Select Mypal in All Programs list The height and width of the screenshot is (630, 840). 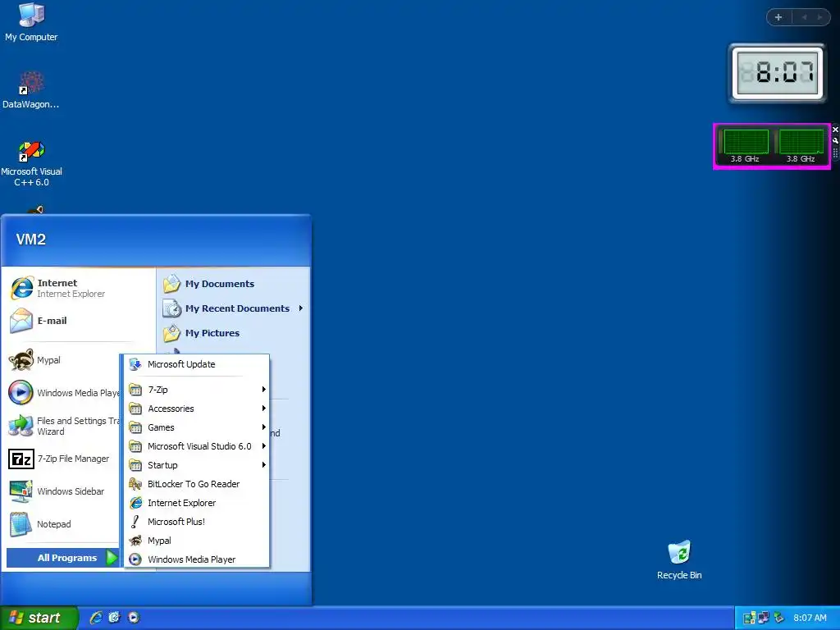coord(197,541)
